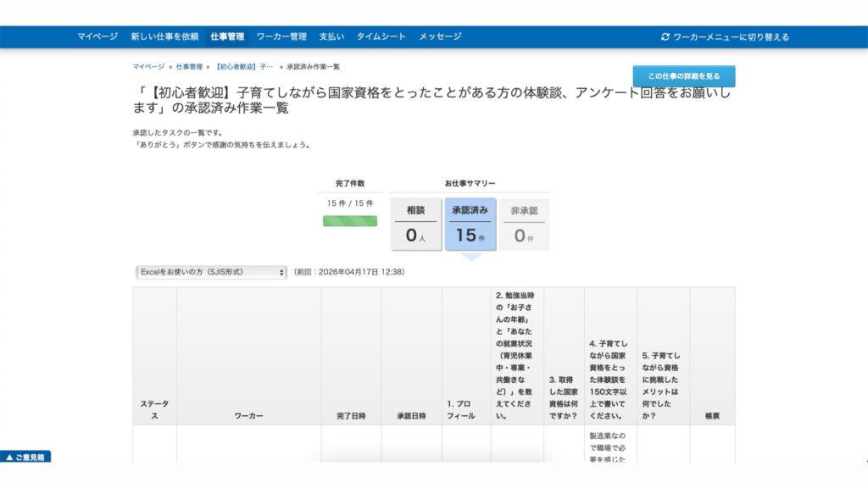Open ワーカー管理 from the top menu
This screenshot has height=488, width=868.
click(281, 36)
